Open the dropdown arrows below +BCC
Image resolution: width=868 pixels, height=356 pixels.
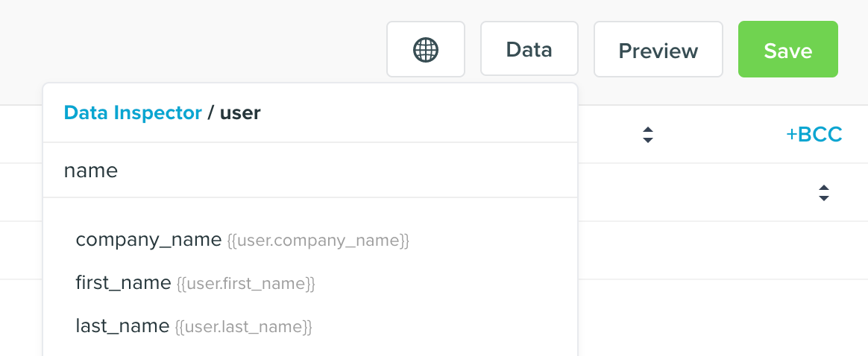click(x=823, y=193)
